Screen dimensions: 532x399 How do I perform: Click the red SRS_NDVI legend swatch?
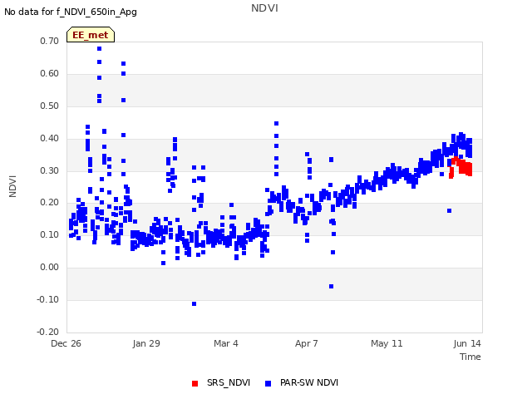coord(195,383)
